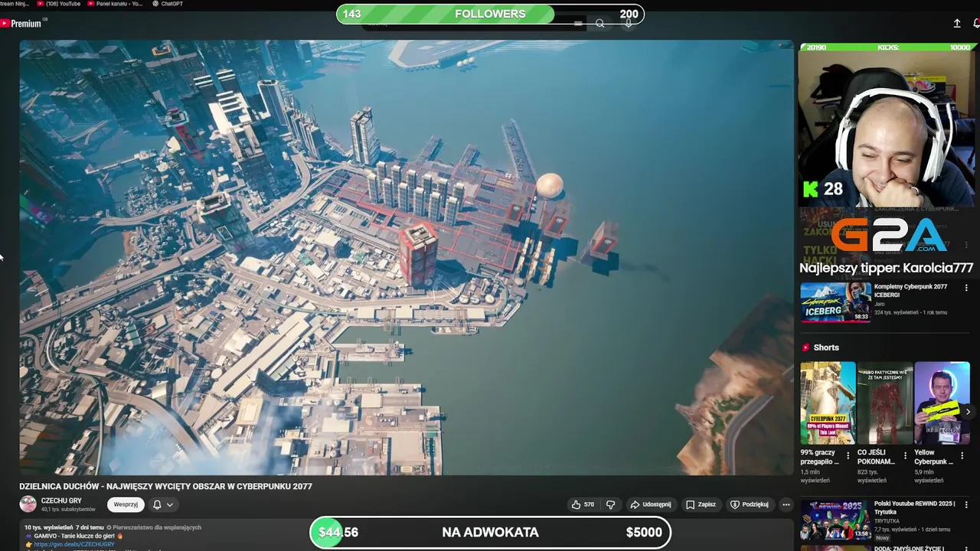Click the '40,1 tys. subskrybentów' text

69,509
